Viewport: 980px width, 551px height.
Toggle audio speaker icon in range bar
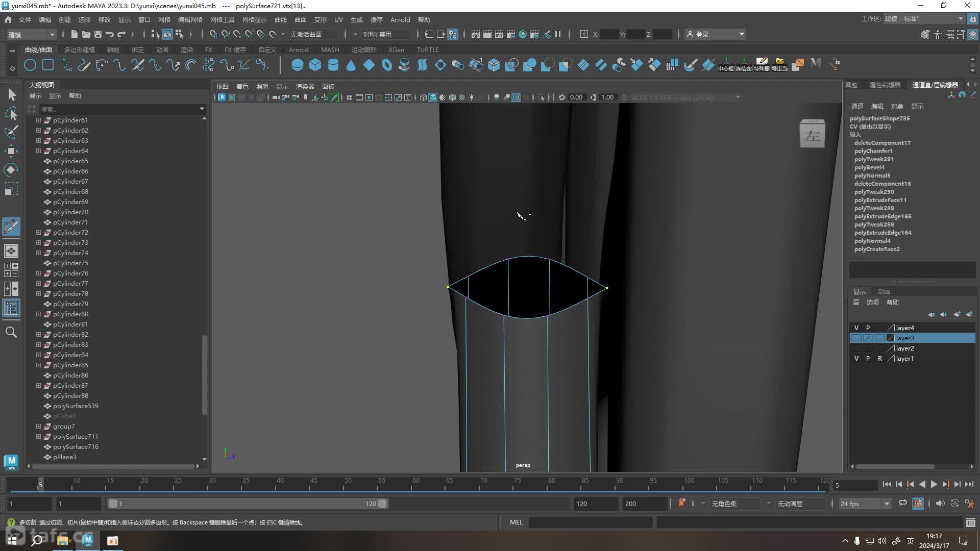(x=940, y=503)
